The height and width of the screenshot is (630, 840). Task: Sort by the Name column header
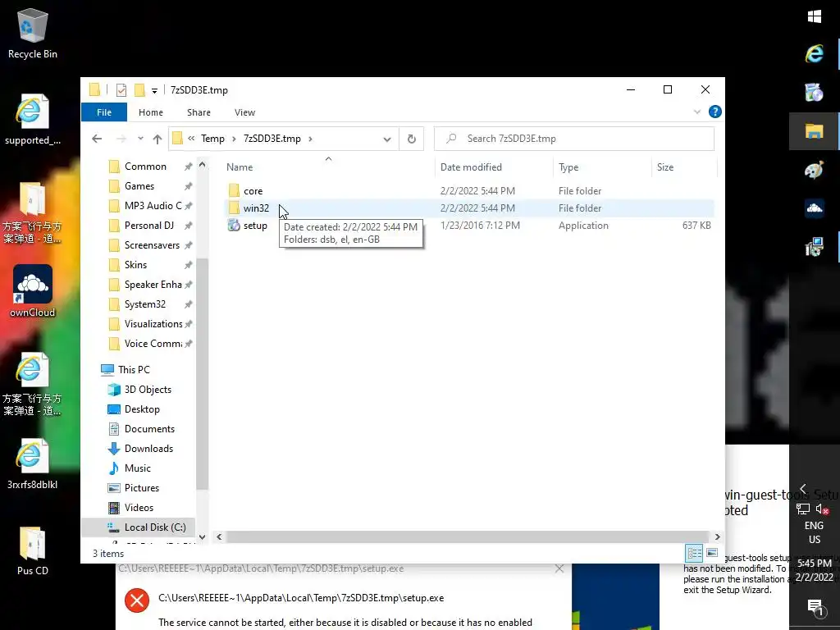328,167
